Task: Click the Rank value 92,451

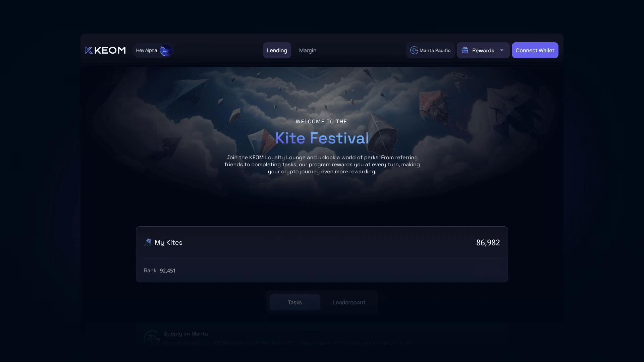Action: point(168,270)
